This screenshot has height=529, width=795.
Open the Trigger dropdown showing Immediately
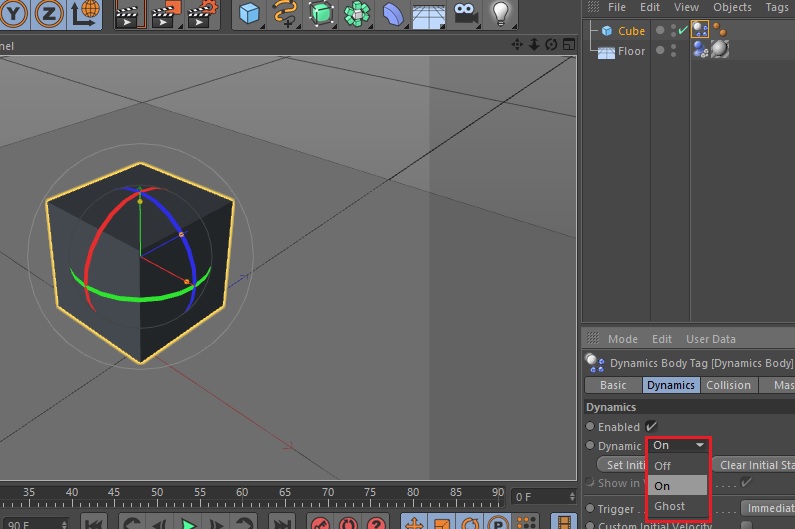[x=768, y=508]
